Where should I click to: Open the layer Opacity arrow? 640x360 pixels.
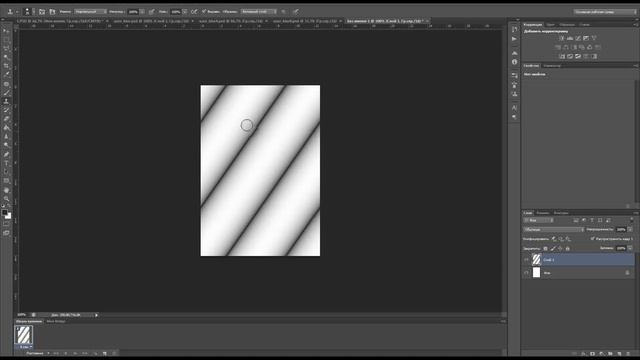630,230
